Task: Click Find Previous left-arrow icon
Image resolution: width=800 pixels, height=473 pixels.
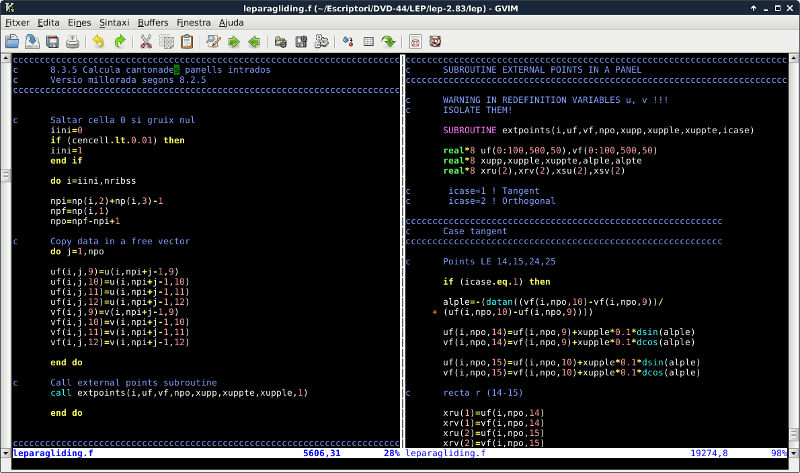Action: point(254,41)
